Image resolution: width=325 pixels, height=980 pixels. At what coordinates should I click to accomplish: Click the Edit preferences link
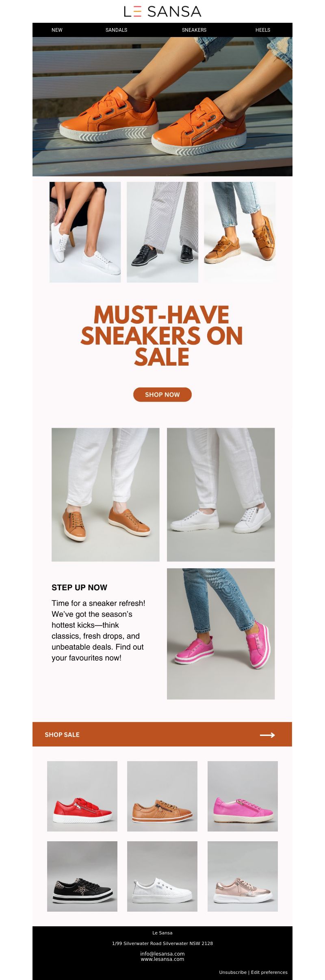(x=269, y=972)
